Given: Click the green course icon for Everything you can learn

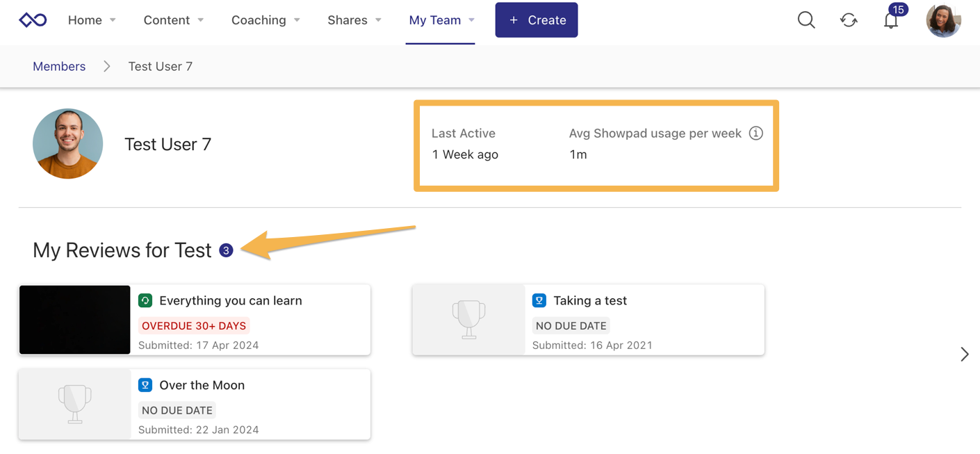Looking at the screenshot, I should [x=145, y=300].
